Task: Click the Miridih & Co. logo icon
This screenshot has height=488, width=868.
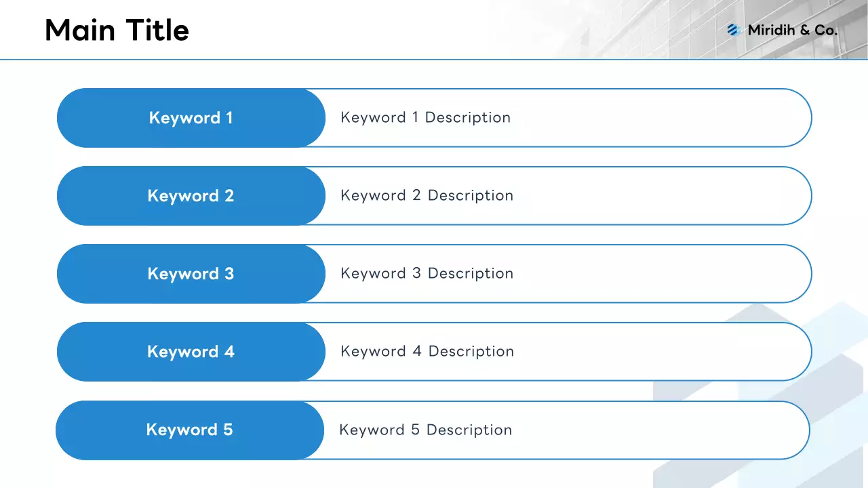Action: click(x=732, y=30)
